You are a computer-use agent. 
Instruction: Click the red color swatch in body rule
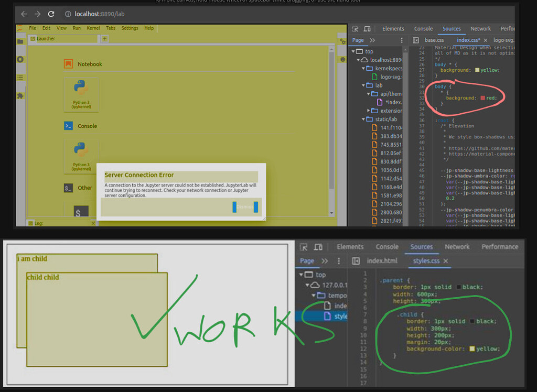pyautogui.click(x=482, y=98)
